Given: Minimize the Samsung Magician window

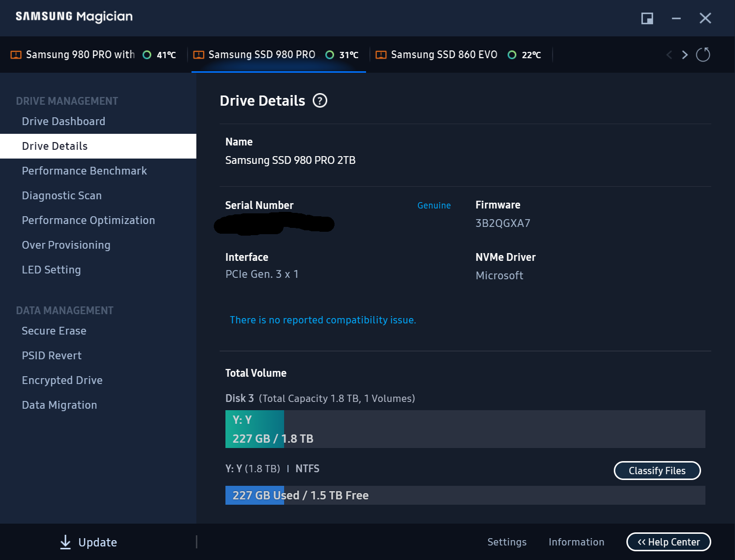Looking at the screenshot, I should (676, 18).
